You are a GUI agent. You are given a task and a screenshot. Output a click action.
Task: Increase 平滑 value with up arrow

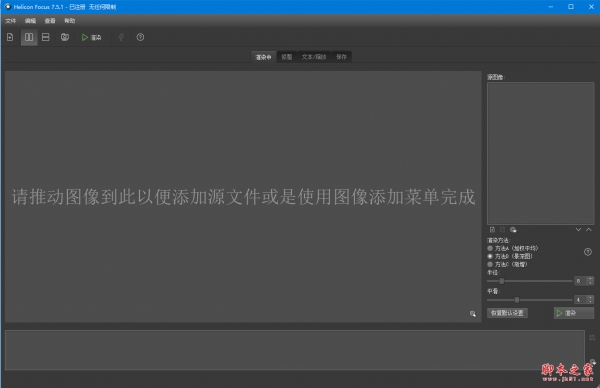coord(590,297)
